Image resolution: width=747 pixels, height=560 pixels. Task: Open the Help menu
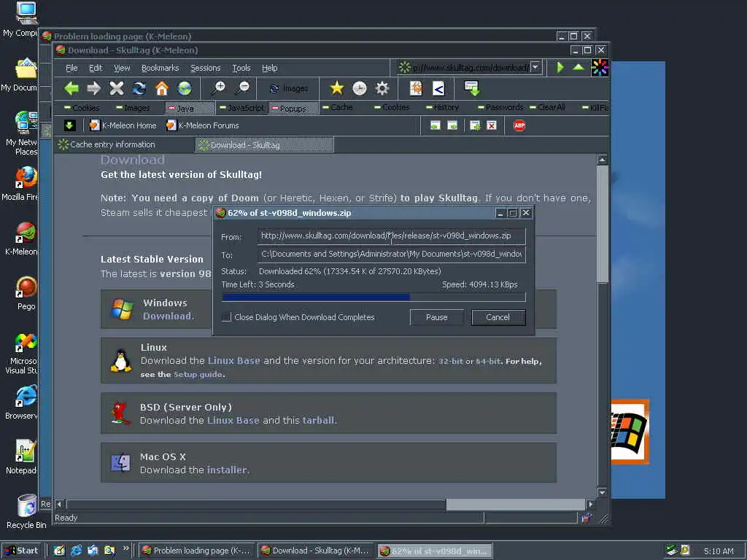pos(270,68)
